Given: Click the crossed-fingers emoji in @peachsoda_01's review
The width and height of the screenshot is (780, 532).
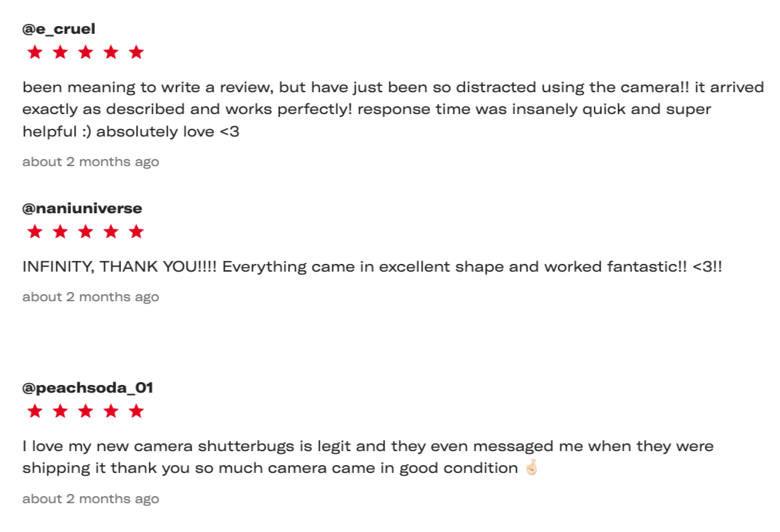Looking at the screenshot, I should [x=531, y=468].
